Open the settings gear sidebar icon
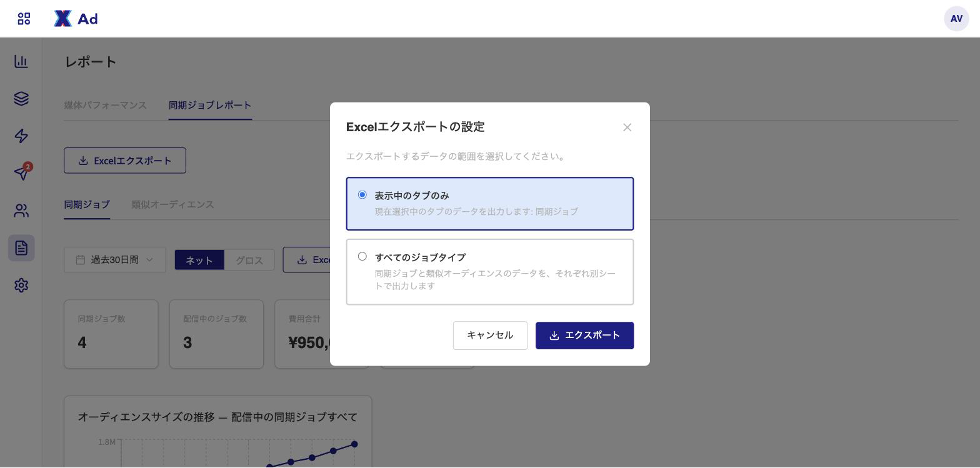Viewport: 980px width, 468px height. tap(21, 286)
